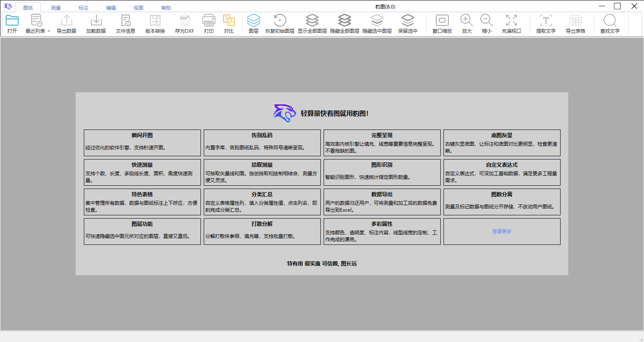The image size is (644, 342).
Task: Click the 自定义表达式 feature card
Action: (x=502, y=172)
